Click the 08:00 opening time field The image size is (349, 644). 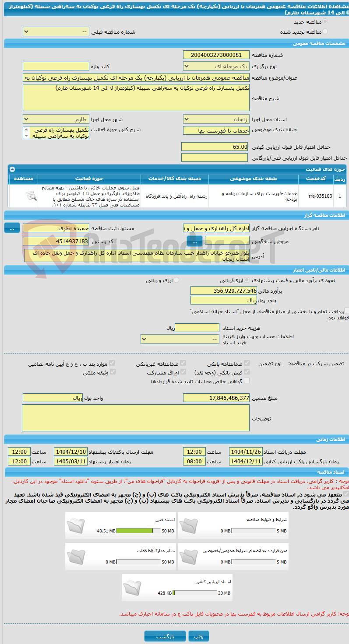pyautogui.click(x=194, y=461)
